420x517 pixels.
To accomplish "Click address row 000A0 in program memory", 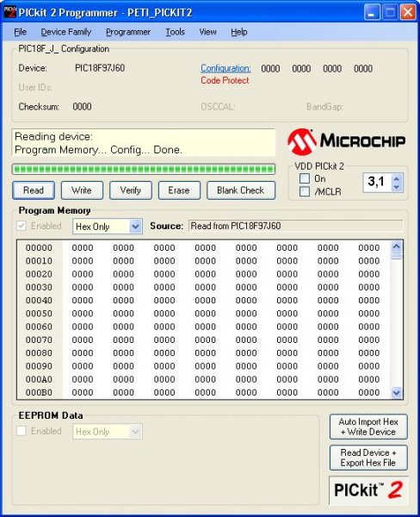I will pos(39,379).
